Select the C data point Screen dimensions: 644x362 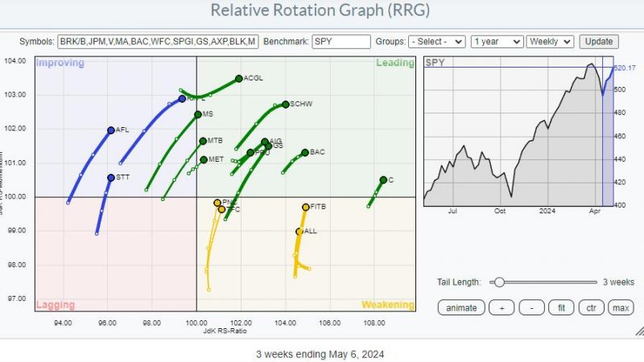[383, 179]
